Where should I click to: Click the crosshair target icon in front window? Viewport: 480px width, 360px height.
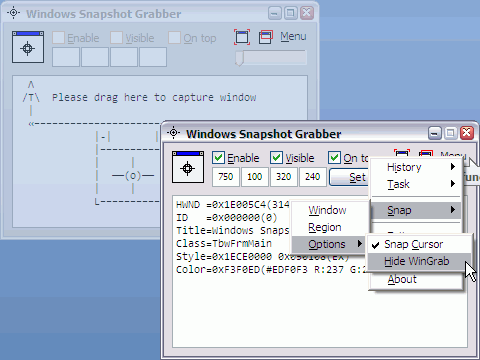tap(188, 167)
